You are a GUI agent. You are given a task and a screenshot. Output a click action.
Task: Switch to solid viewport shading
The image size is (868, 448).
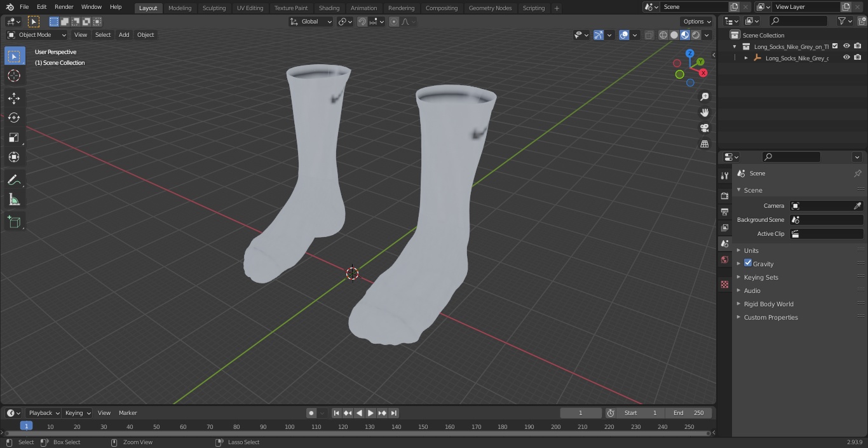pos(674,35)
